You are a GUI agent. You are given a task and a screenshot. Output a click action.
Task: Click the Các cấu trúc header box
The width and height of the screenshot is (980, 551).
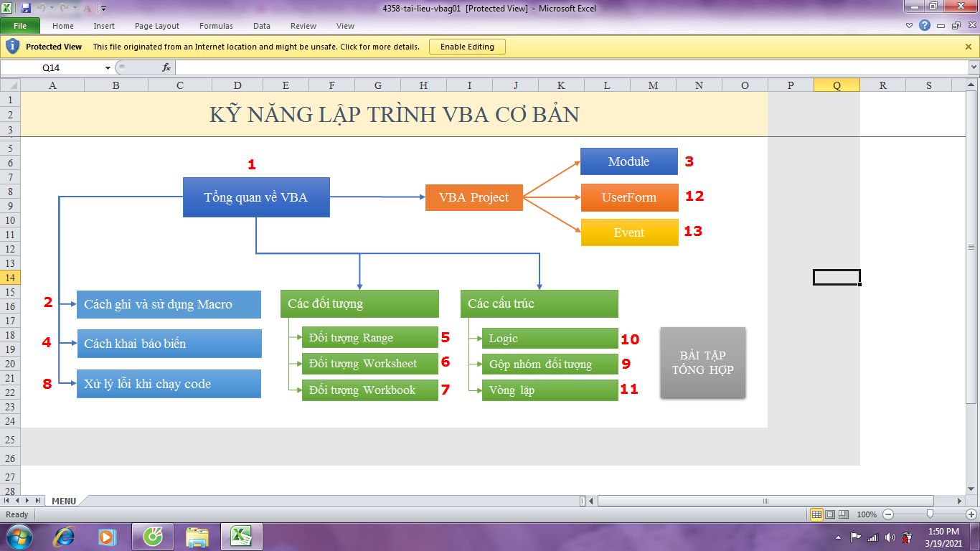(x=539, y=303)
